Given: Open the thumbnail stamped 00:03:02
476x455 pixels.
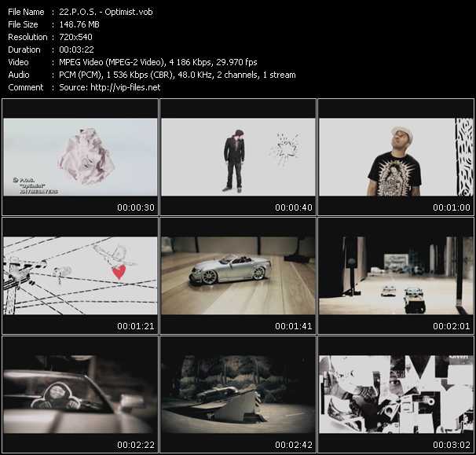Looking at the screenshot, I should [x=396, y=394].
